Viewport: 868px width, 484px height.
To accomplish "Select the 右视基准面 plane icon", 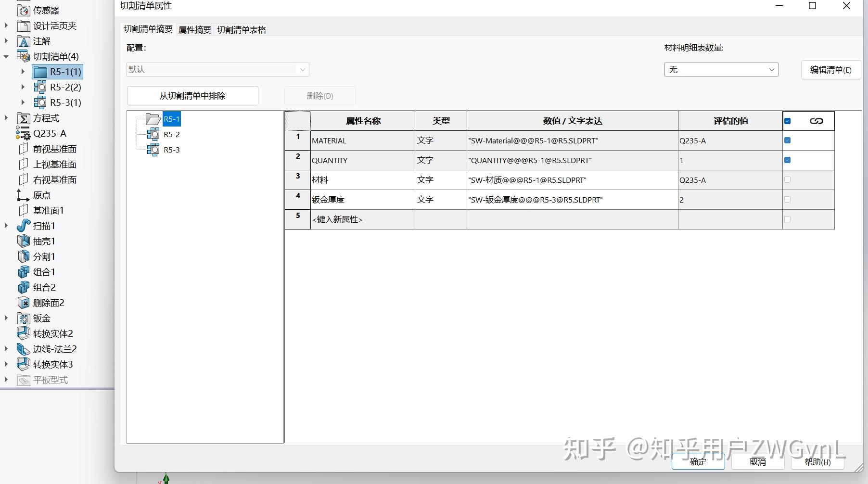I will click(23, 179).
